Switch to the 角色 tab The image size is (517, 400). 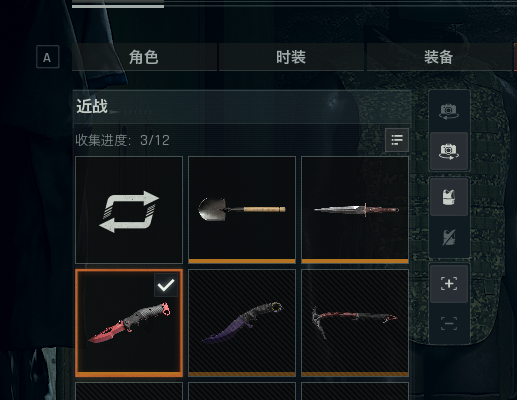click(144, 57)
